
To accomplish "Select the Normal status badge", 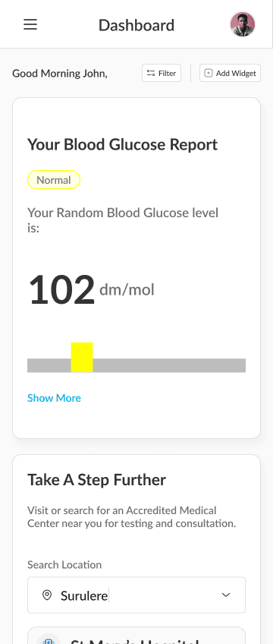I will [54, 180].
